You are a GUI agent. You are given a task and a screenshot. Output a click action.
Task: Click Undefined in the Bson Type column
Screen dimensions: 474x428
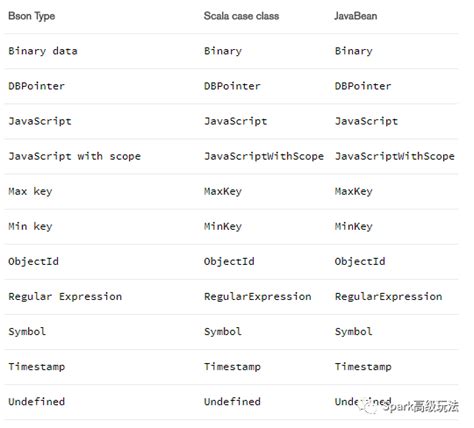coord(37,402)
